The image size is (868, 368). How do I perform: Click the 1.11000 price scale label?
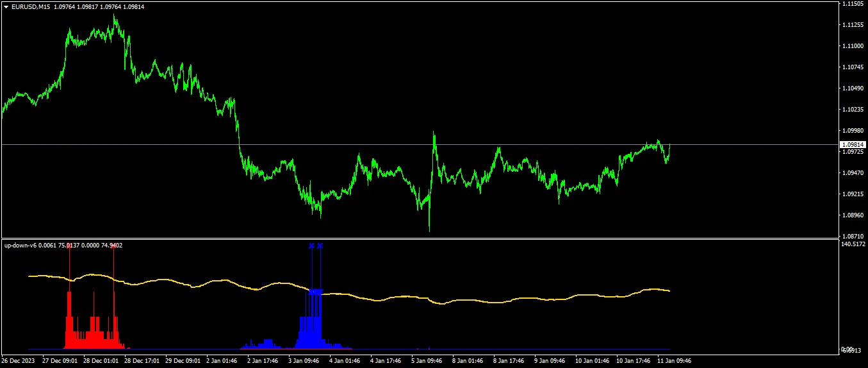(851, 46)
